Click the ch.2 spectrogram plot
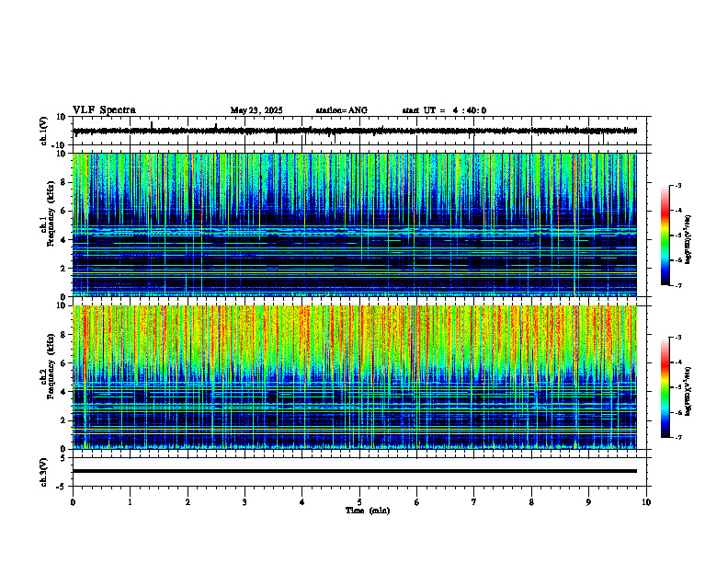This screenshot has width=728, height=563. 355,377
